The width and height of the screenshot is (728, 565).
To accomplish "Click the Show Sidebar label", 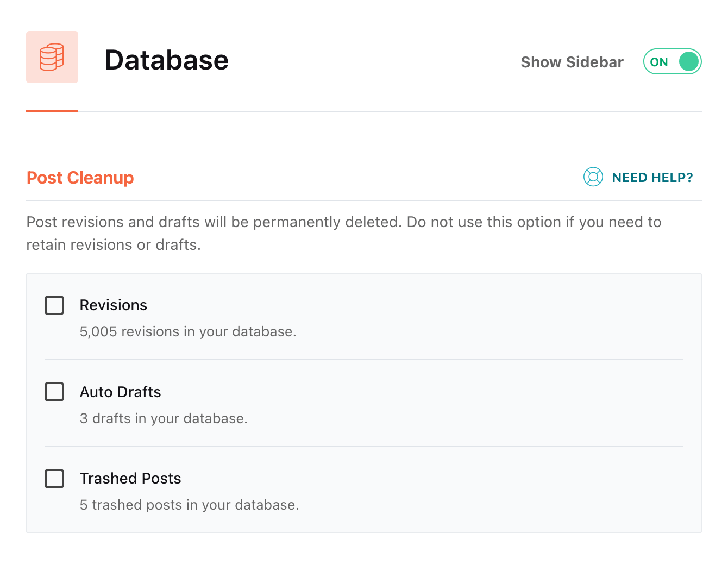I will [x=572, y=62].
